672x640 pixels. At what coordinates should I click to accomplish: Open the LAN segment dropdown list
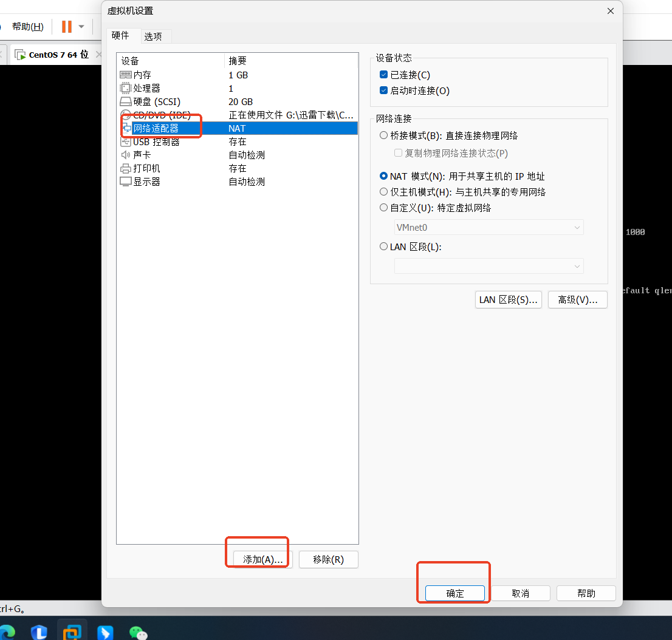(x=489, y=266)
